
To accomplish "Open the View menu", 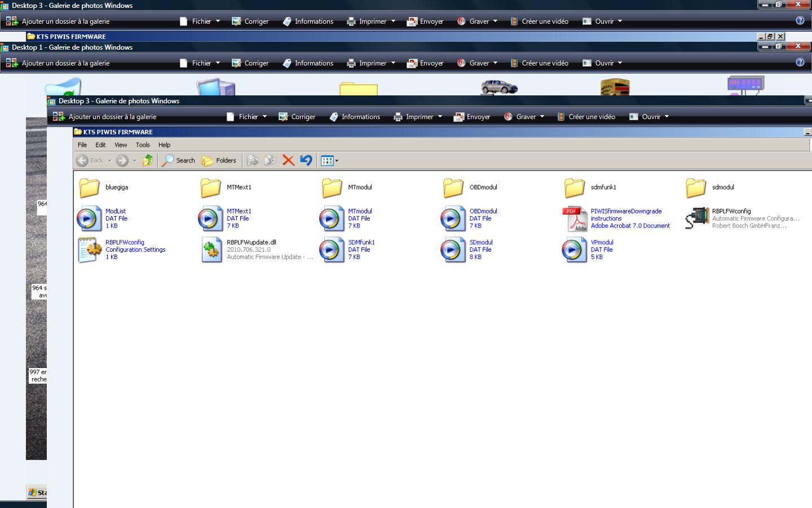I will point(121,145).
